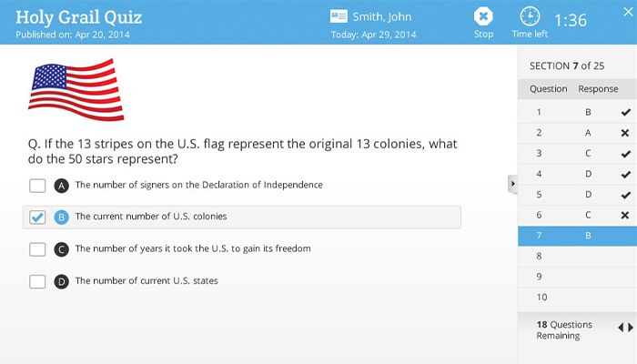Tick the checkbox for answer D
Image resolution: width=637 pixels, height=364 pixels.
coord(37,281)
